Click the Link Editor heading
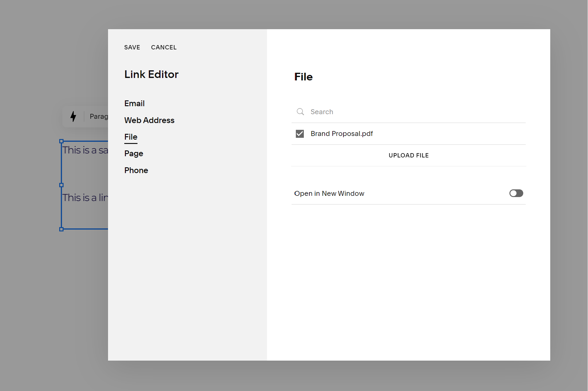 pos(152,74)
